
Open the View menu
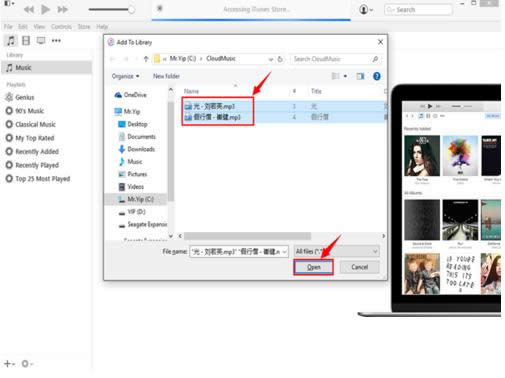click(39, 27)
